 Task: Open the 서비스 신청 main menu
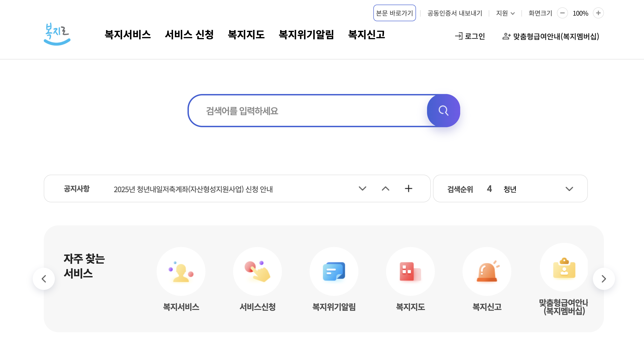point(189,35)
